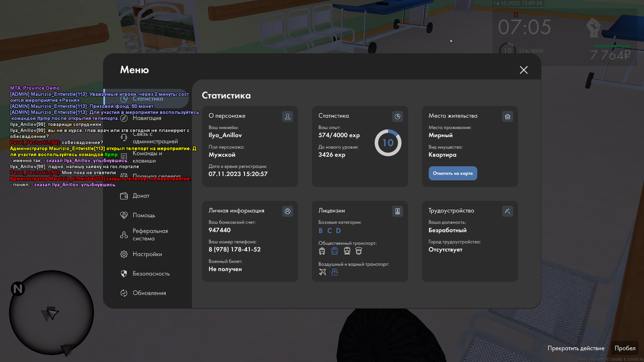Click phone number 8 (978) 178-41-52
The height and width of the screenshot is (362, 644).
click(x=234, y=249)
